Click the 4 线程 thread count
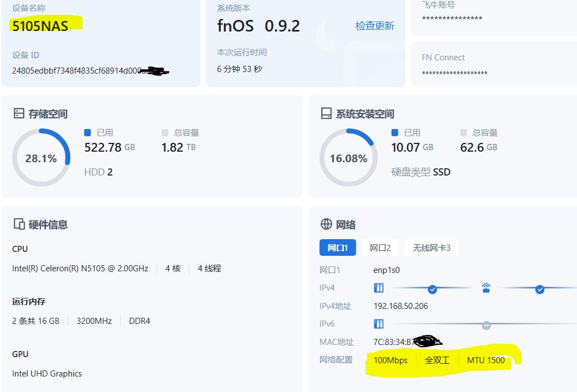The image size is (577, 392). (209, 269)
